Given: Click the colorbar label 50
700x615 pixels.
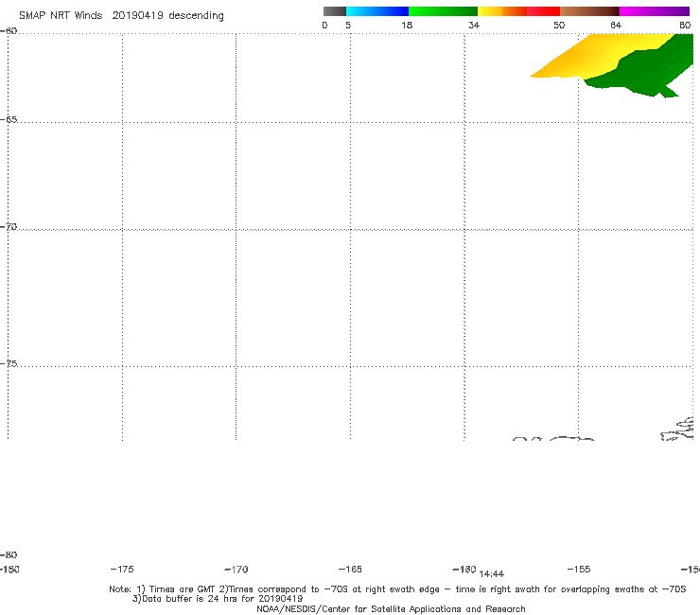Looking at the screenshot, I should 559,25.
